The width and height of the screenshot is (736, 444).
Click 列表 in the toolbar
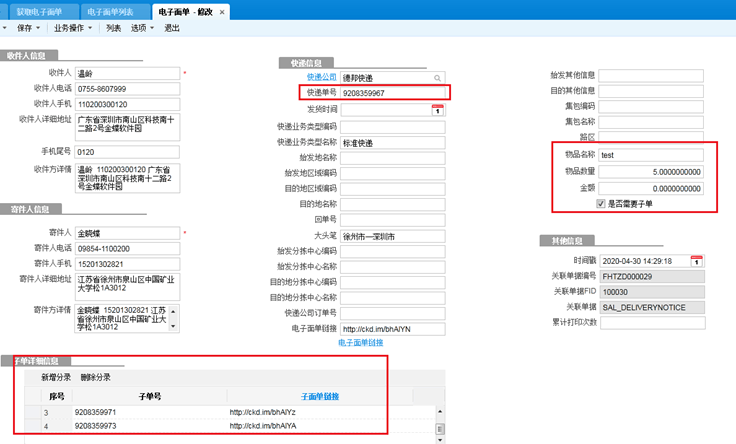(x=113, y=28)
